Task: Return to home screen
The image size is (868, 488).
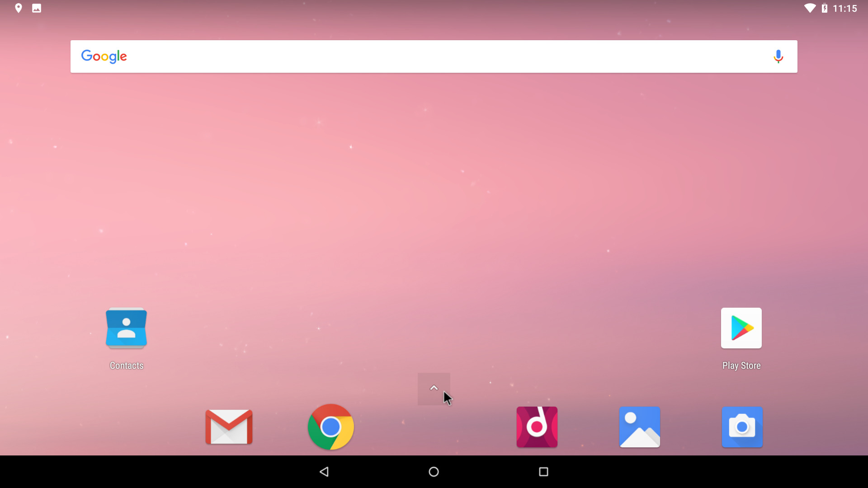Action: tap(434, 471)
